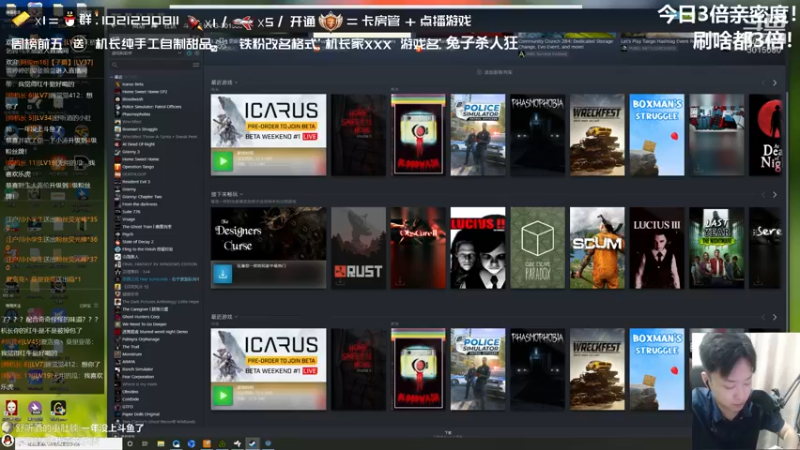Collapse the 最近 group in sidebar
This screenshot has width=800, height=450.
point(112,77)
